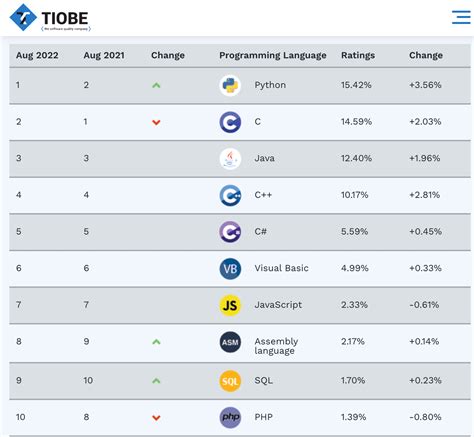Click the JavaScript language name
Viewport: 474px width, 437px height.
[x=278, y=305]
